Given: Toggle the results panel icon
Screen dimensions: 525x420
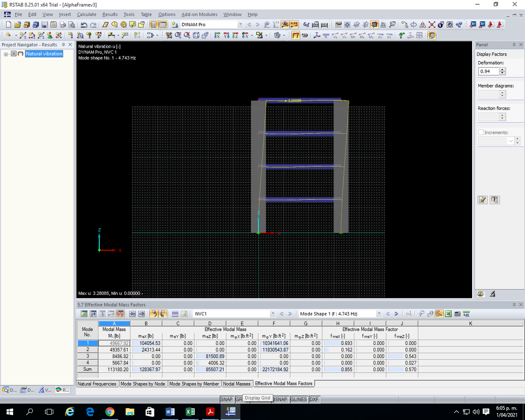Looking at the screenshot, I should coord(431,35).
